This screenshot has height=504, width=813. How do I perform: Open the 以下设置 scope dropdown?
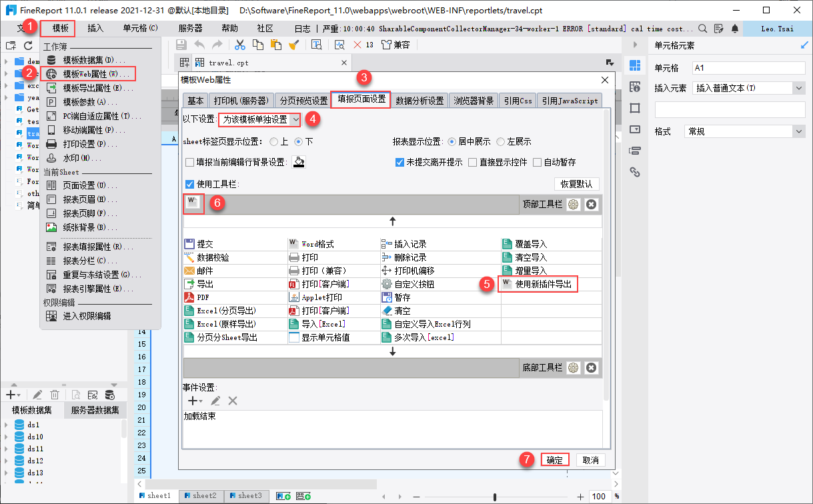click(260, 119)
